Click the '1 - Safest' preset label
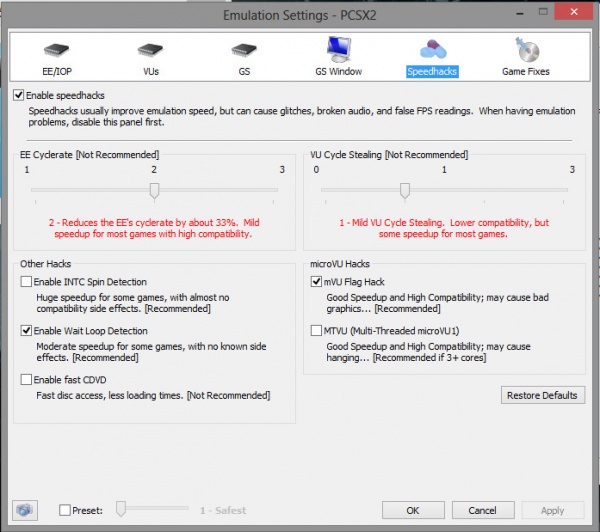 point(223,510)
